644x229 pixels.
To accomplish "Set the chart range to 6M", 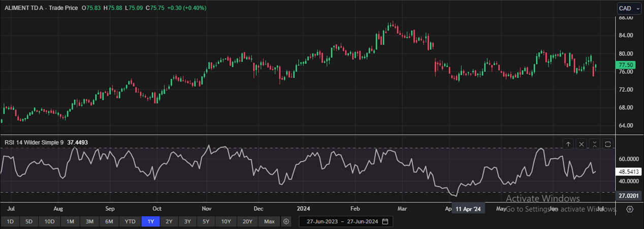I will coord(109,221).
